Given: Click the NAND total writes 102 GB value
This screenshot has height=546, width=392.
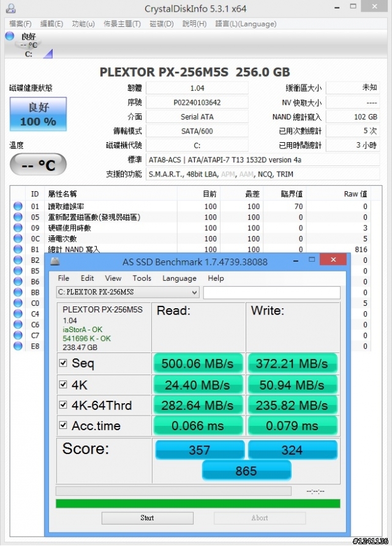Looking at the screenshot, I should (x=353, y=116).
